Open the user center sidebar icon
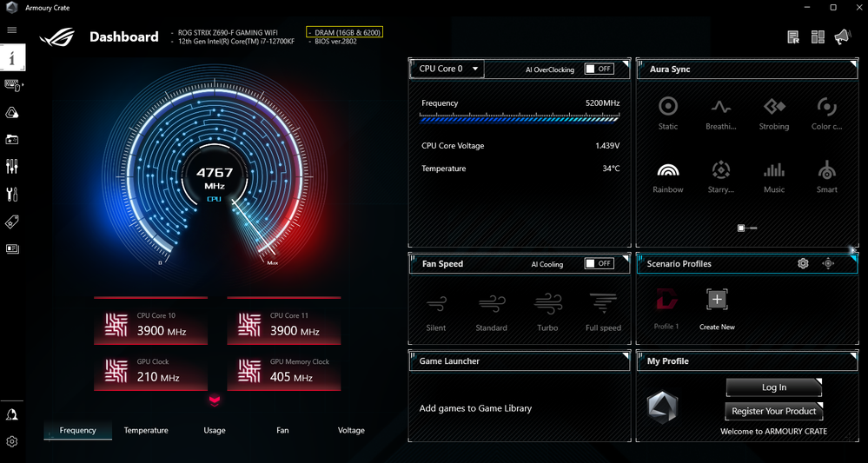This screenshot has height=463, width=868. (x=12, y=414)
